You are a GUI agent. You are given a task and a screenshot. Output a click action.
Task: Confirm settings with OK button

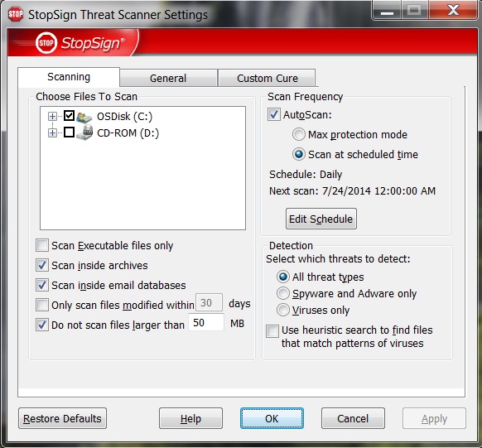pyautogui.click(x=272, y=418)
